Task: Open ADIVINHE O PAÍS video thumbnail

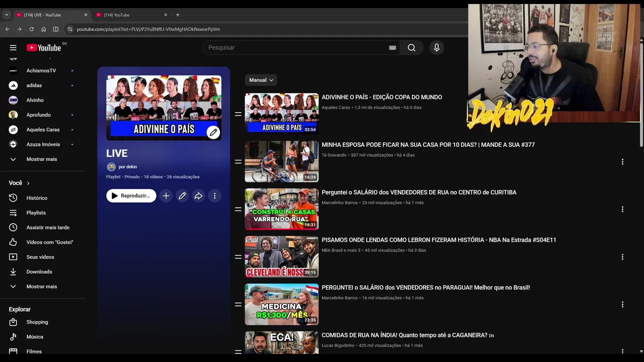Action: click(x=282, y=114)
